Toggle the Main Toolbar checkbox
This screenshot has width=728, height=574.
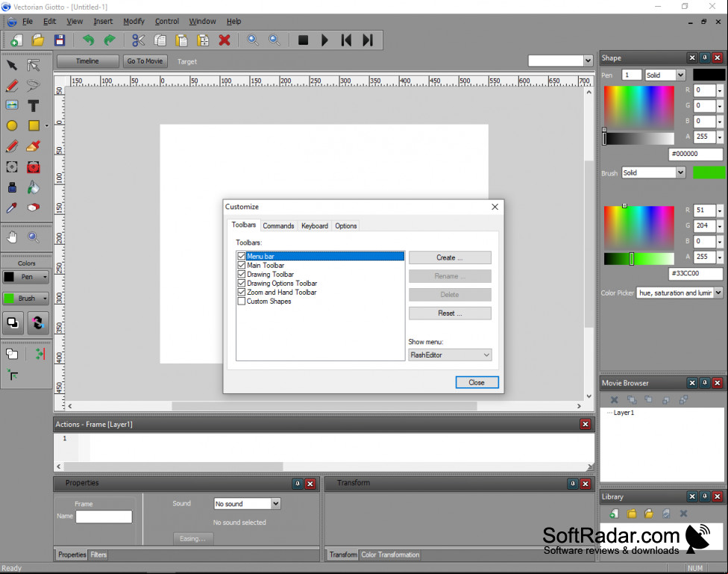tap(242, 266)
